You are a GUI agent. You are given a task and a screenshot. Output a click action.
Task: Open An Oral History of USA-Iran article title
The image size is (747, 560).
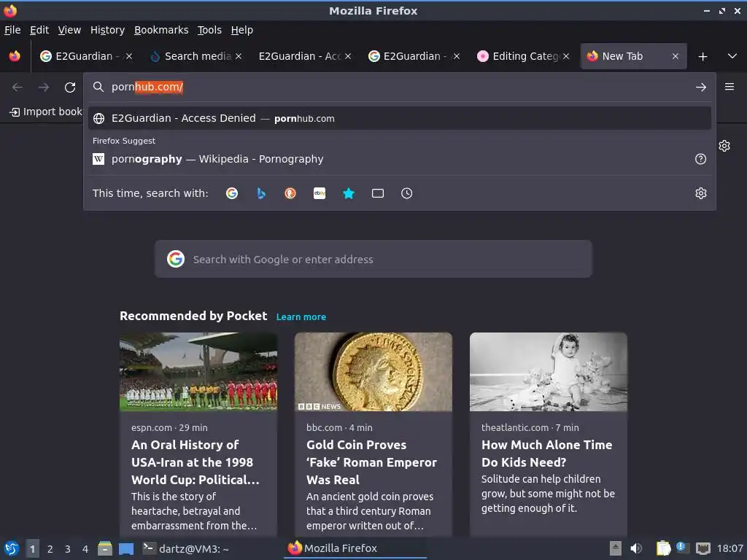pyautogui.click(x=196, y=462)
